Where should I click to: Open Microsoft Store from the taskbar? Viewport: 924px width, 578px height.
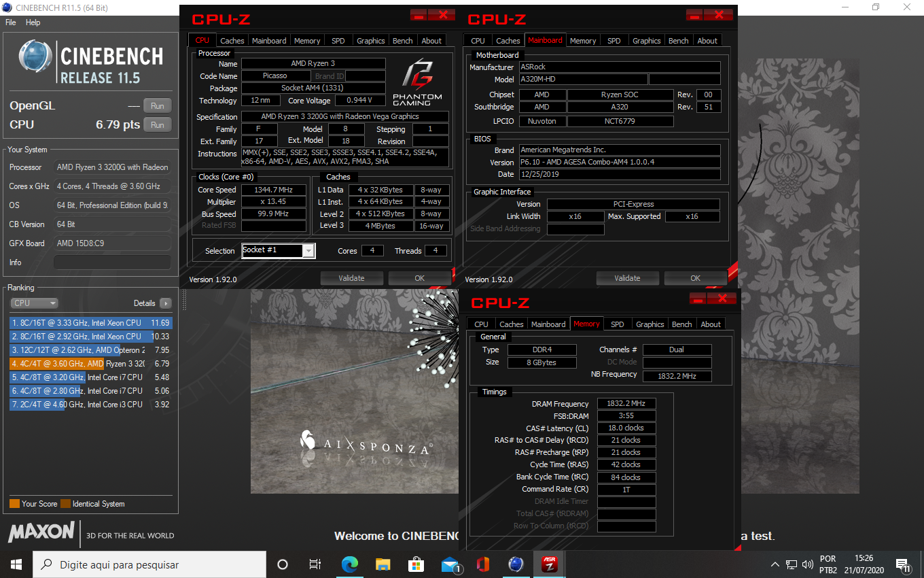pos(416,564)
